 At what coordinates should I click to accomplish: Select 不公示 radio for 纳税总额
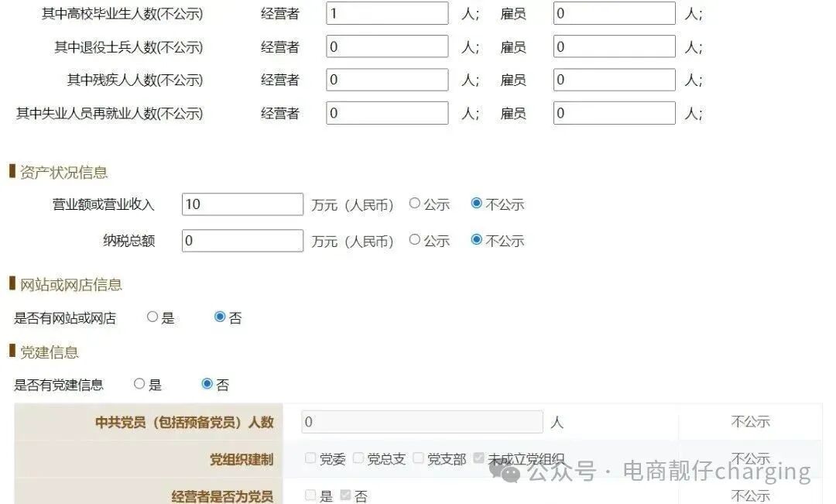[476, 240]
